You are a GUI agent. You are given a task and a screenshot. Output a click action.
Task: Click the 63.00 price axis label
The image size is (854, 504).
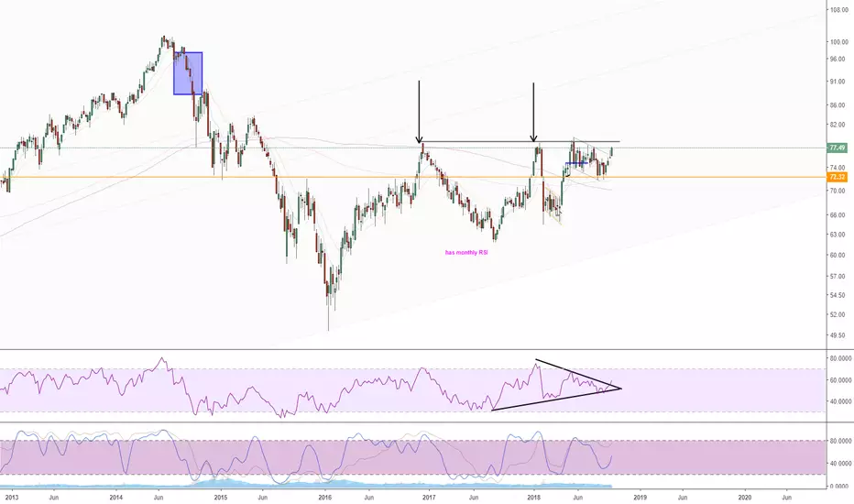[838, 235]
